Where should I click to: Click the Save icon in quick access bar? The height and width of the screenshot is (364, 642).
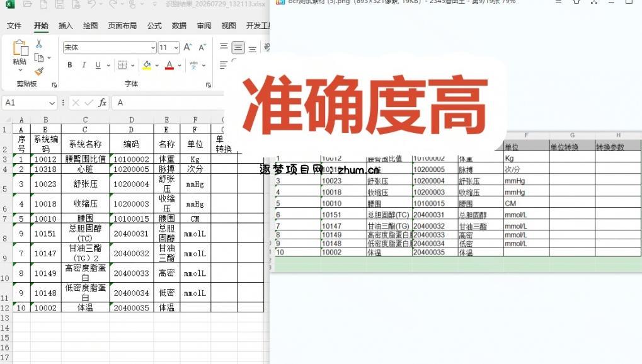pos(60,4)
